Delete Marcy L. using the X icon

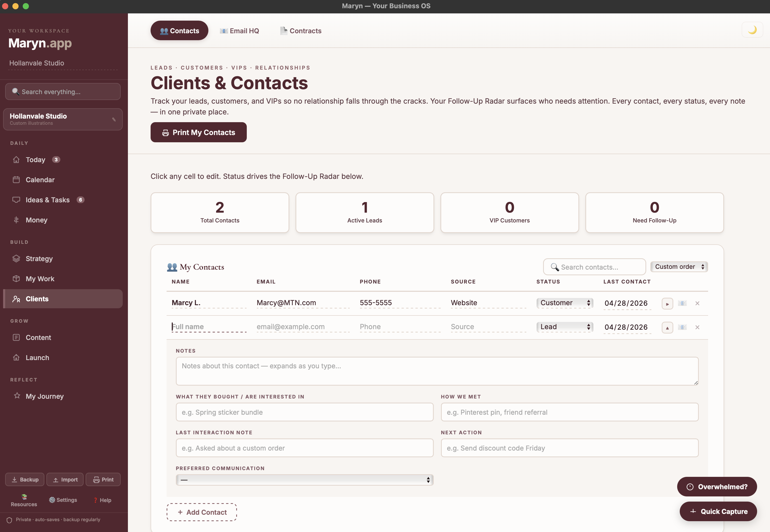point(697,303)
